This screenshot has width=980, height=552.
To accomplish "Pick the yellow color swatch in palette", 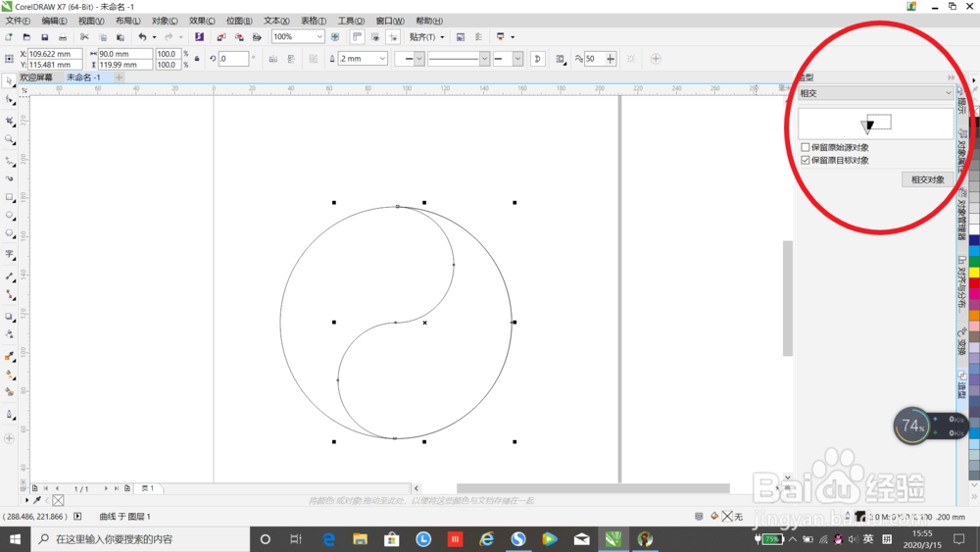I will [974, 273].
